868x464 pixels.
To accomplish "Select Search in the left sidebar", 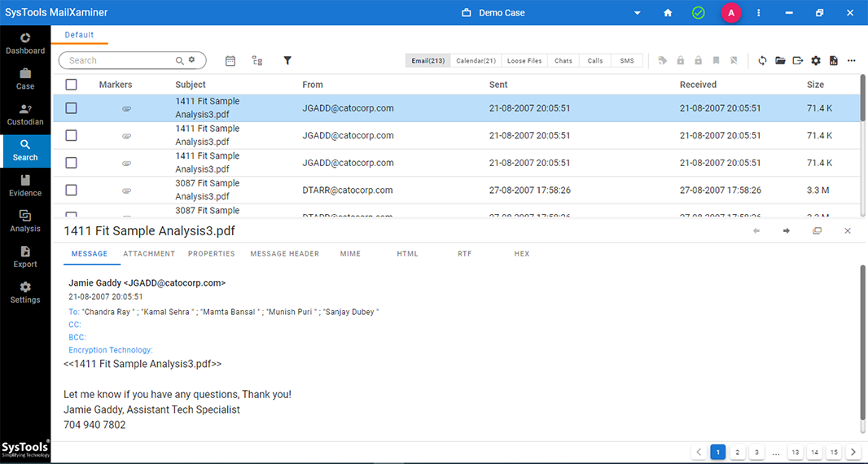I will tap(25, 151).
